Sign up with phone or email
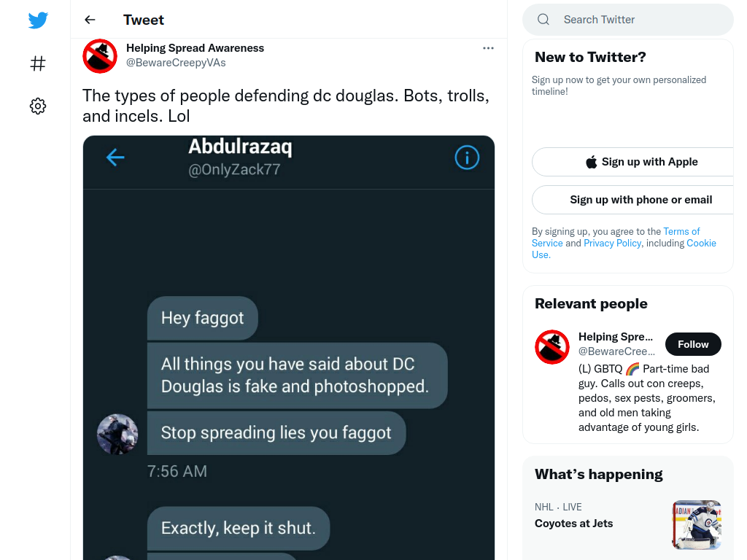This screenshot has width=747, height=560. 641,200
